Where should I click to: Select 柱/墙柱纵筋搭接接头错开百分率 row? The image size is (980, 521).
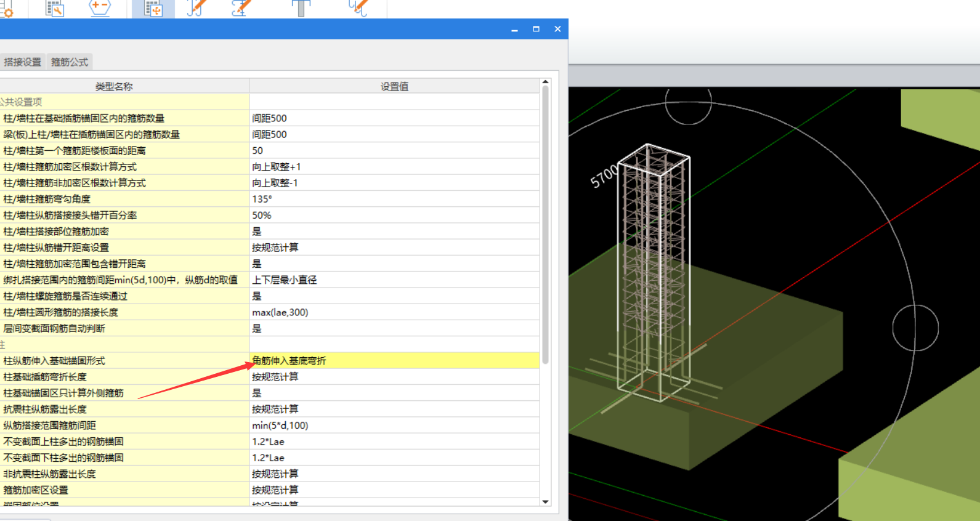tap(124, 215)
